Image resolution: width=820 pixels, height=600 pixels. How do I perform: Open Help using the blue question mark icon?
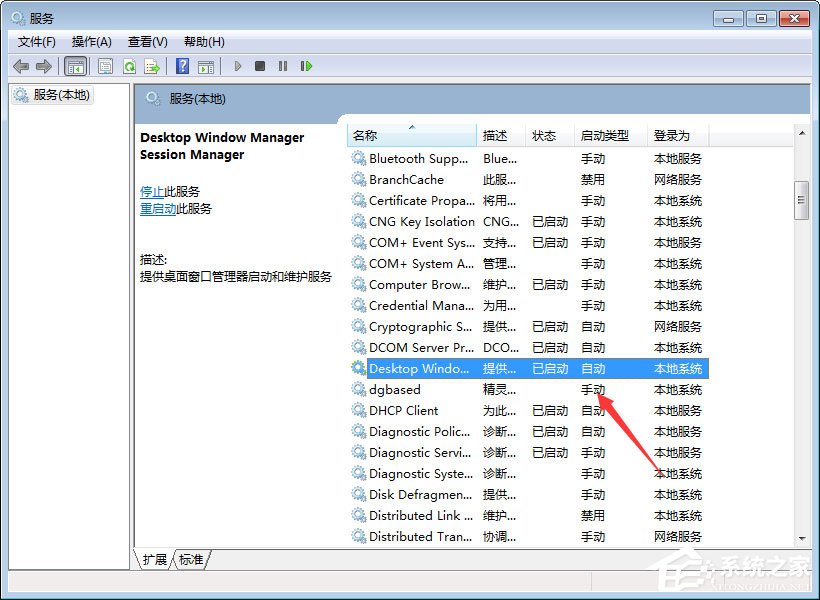pos(183,66)
